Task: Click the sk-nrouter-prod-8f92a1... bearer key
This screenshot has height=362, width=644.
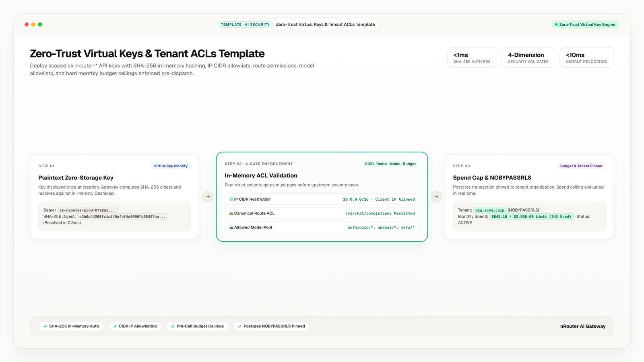Action: pos(87,210)
